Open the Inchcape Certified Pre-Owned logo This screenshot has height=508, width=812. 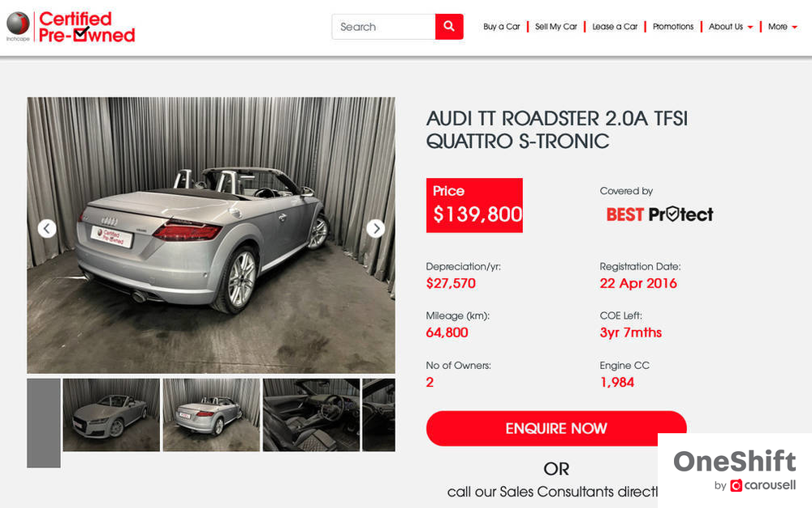[71, 27]
